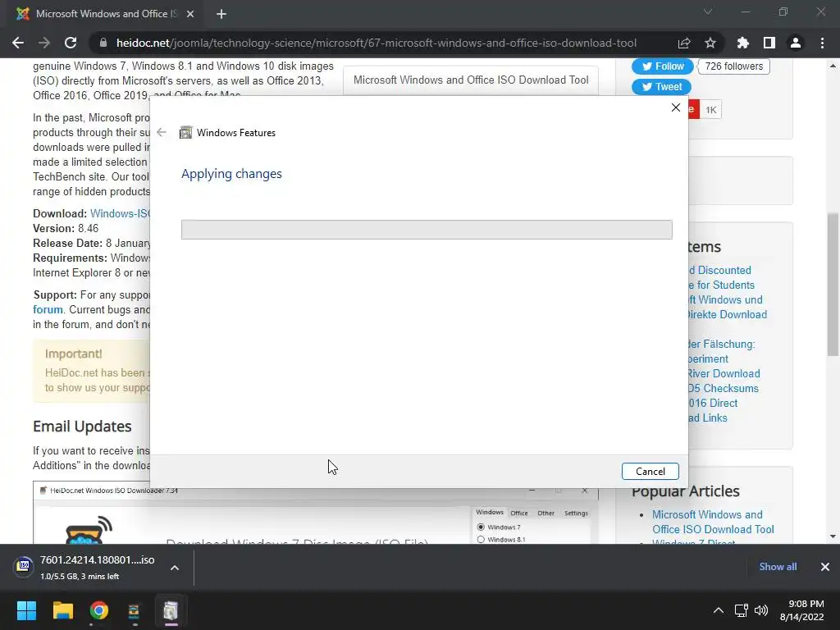Open the River Download sidebar link
The image size is (840, 630).
pyautogui.click(x=724, y=373)
